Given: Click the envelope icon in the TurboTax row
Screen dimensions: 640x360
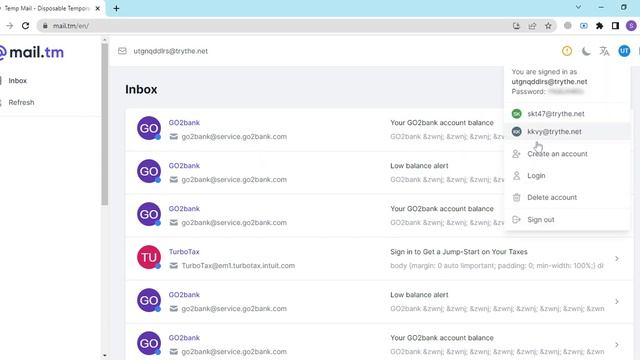Looking at the screenshot, I should [x=173, y=266].
